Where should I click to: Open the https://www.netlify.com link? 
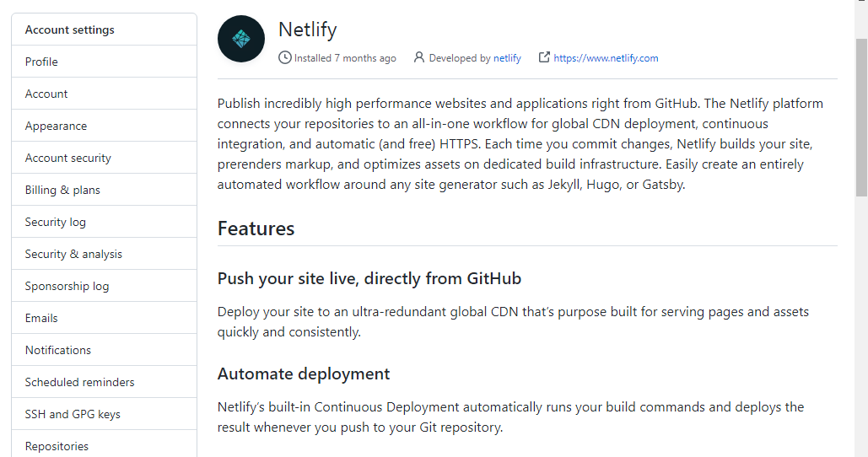[606, 58]
